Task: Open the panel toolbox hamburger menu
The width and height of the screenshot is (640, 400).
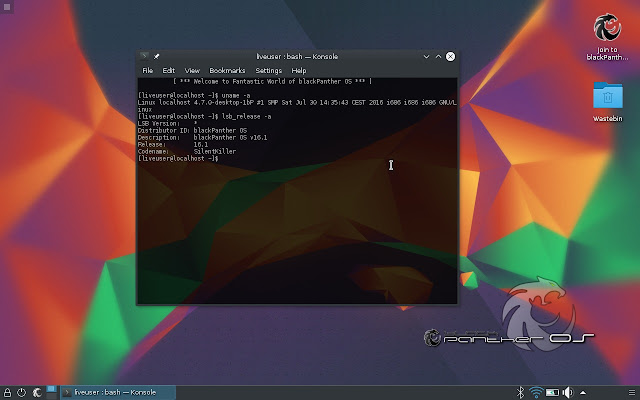Action: [x=632, y=393]
